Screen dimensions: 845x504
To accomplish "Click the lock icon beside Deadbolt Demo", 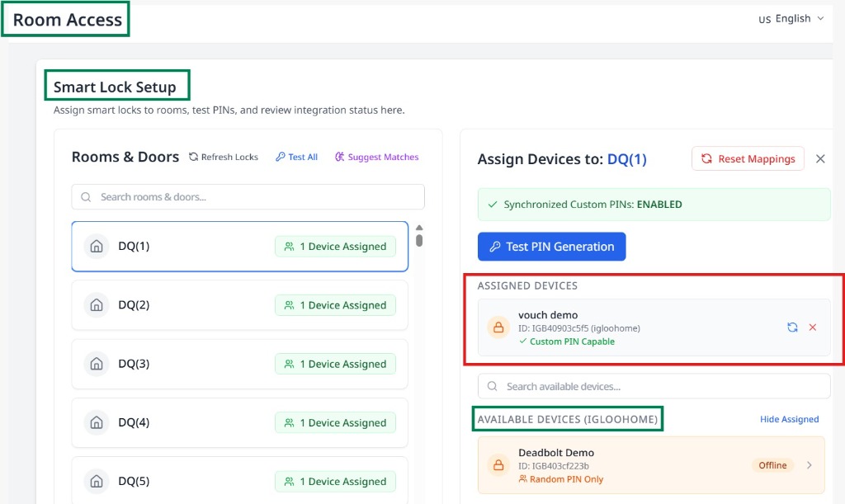I will tap(498, 464).
